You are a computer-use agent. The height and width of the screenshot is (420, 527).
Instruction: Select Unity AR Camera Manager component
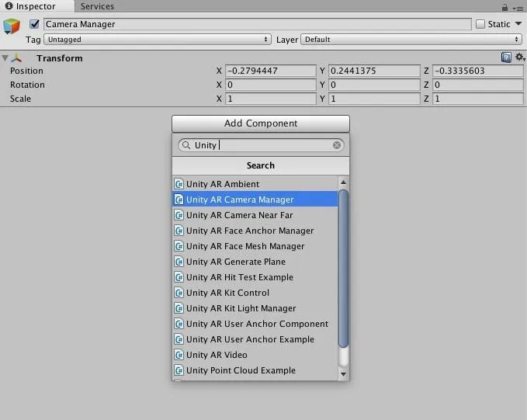[x=255, y=200]
